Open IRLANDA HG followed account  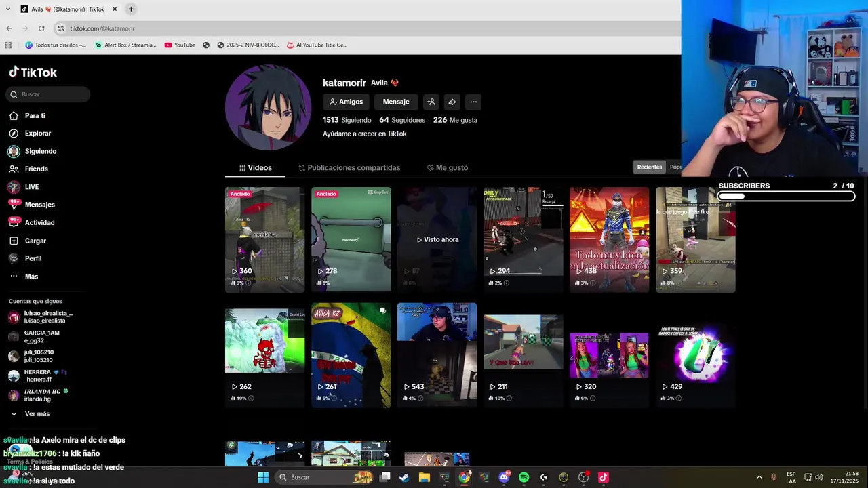pyautogui.click(x=39, y=395)
